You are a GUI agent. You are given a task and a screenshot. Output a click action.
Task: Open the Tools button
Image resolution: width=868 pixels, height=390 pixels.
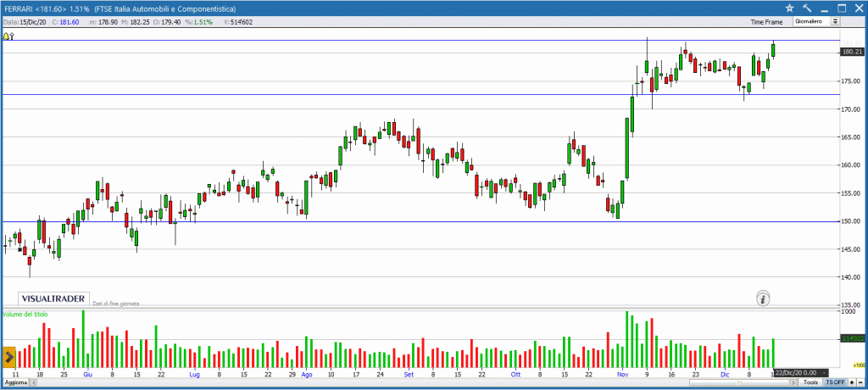[811, 382]
